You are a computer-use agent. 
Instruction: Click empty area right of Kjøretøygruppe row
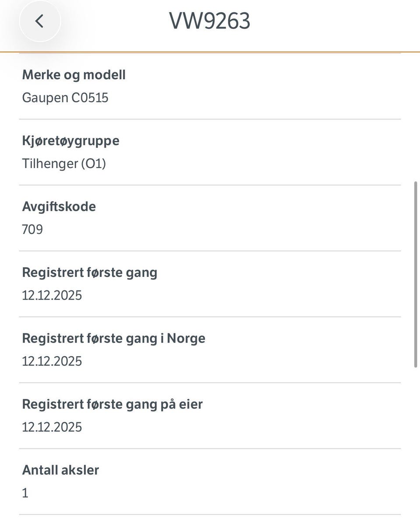tap(259, 152)
